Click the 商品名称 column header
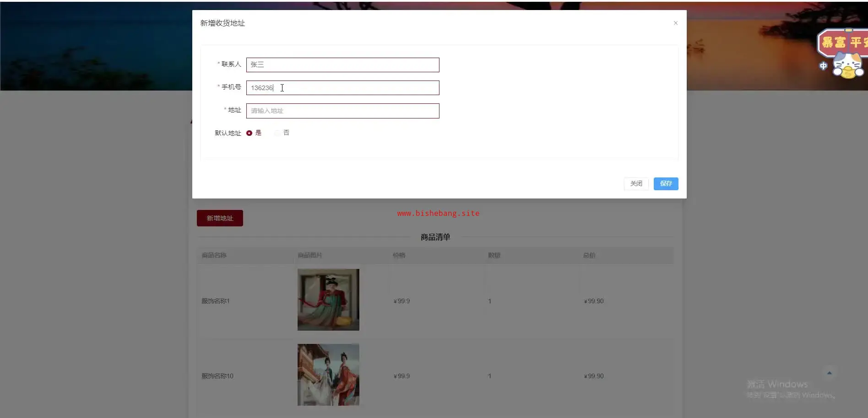 [x=214, y=255]
